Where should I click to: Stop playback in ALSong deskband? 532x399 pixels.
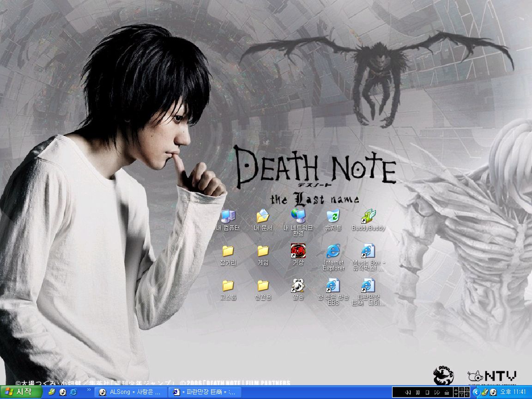[427, 392]
